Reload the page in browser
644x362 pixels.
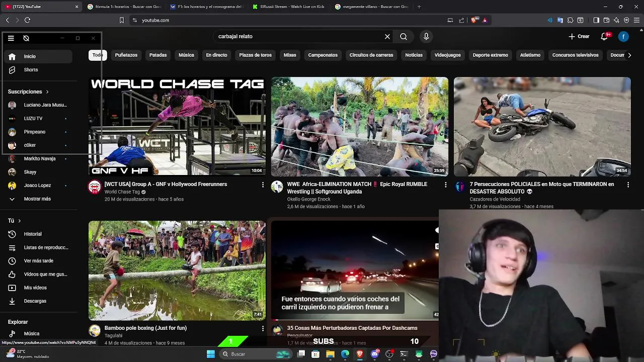coord(27,20)
